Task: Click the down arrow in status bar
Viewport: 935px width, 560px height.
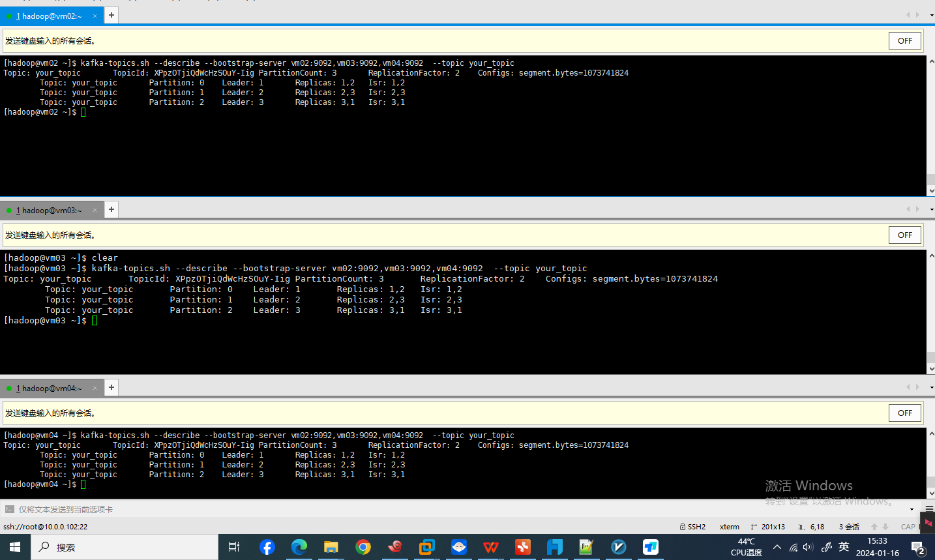Action: click(885, 527)
